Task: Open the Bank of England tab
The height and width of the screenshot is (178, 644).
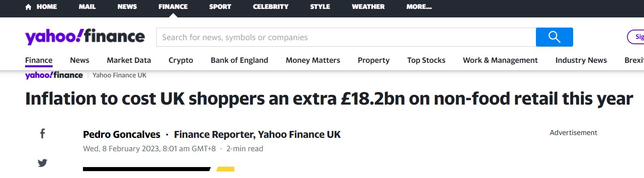Action: pos(239,60)
